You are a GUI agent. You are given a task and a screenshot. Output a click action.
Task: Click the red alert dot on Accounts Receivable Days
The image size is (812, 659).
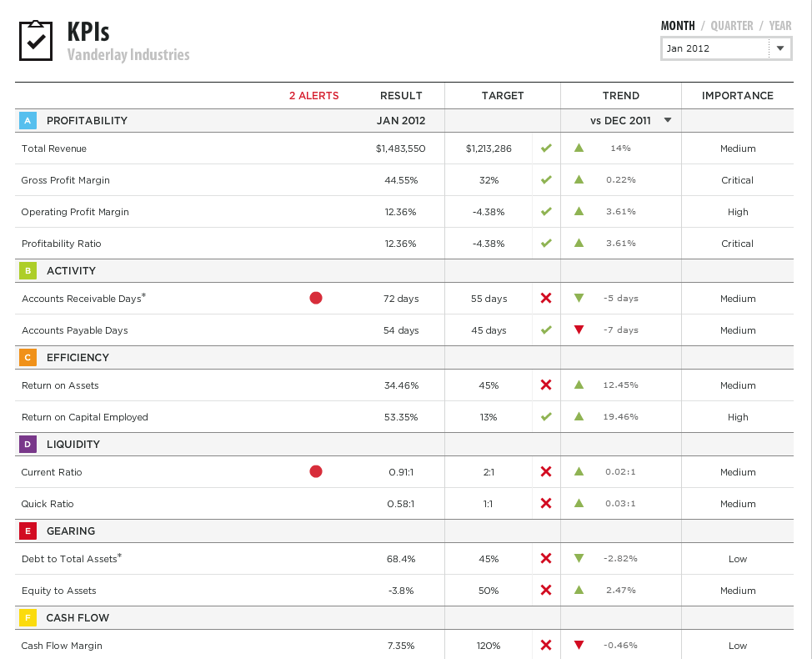point(315,297)
